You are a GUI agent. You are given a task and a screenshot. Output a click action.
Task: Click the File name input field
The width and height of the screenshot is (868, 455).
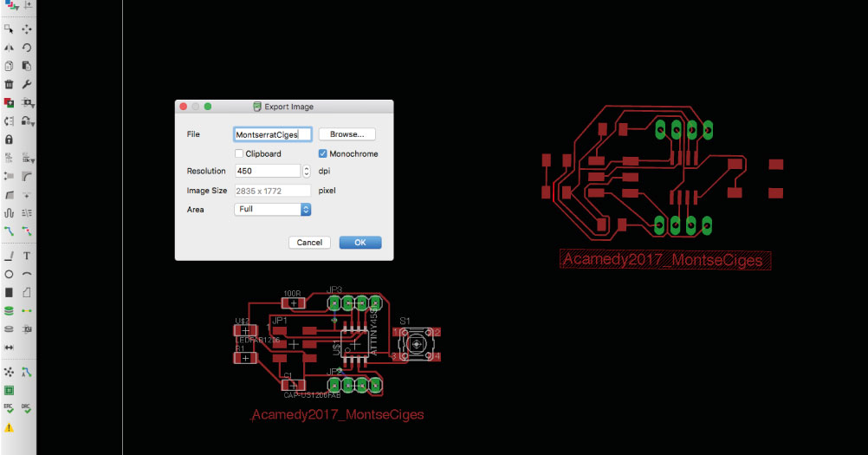(x=272, y=134)
